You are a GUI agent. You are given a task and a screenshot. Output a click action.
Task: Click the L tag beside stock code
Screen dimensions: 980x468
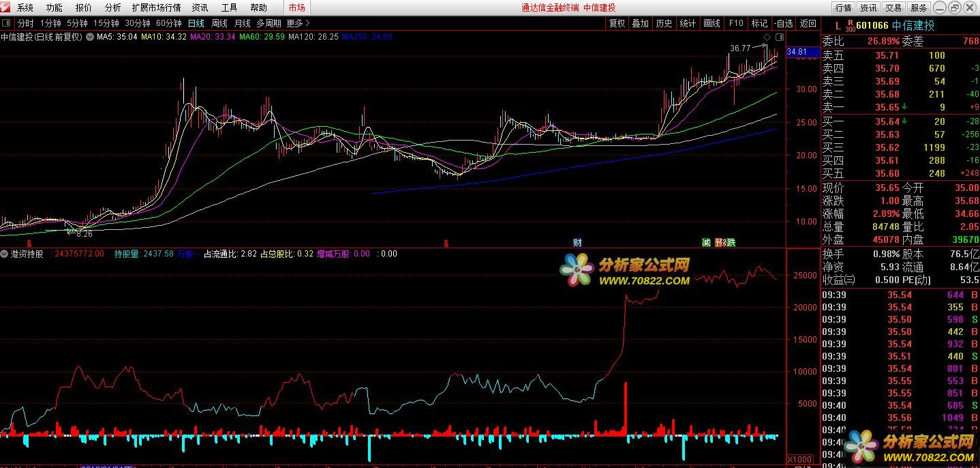(838, 26)
